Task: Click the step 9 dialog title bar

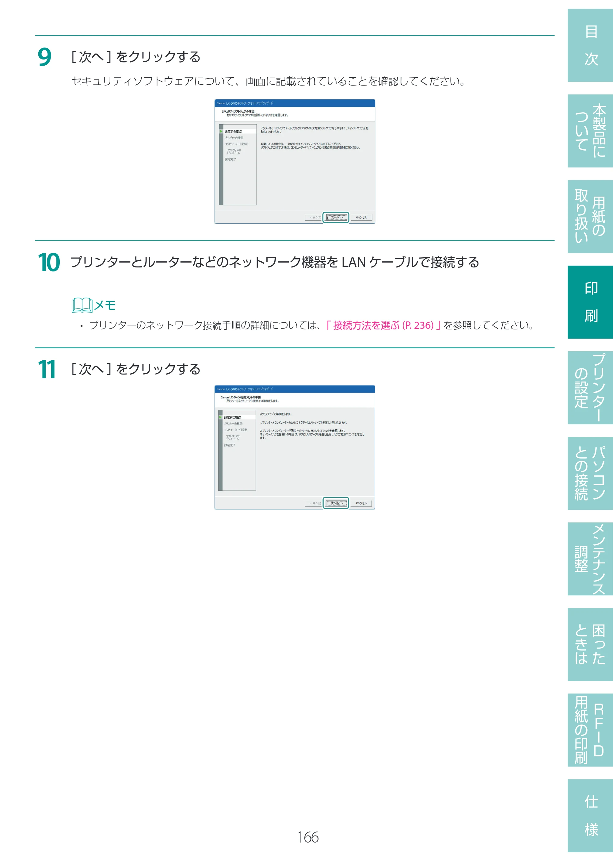Action: 295,103
